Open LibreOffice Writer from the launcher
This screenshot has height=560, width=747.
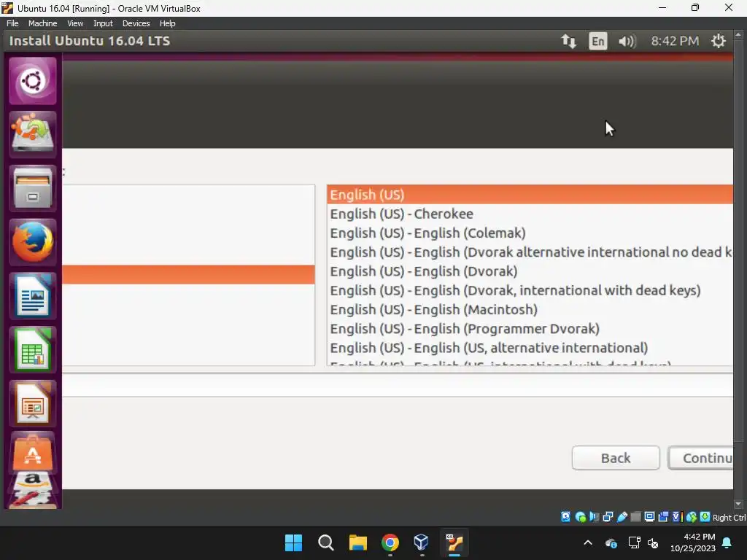32,296
